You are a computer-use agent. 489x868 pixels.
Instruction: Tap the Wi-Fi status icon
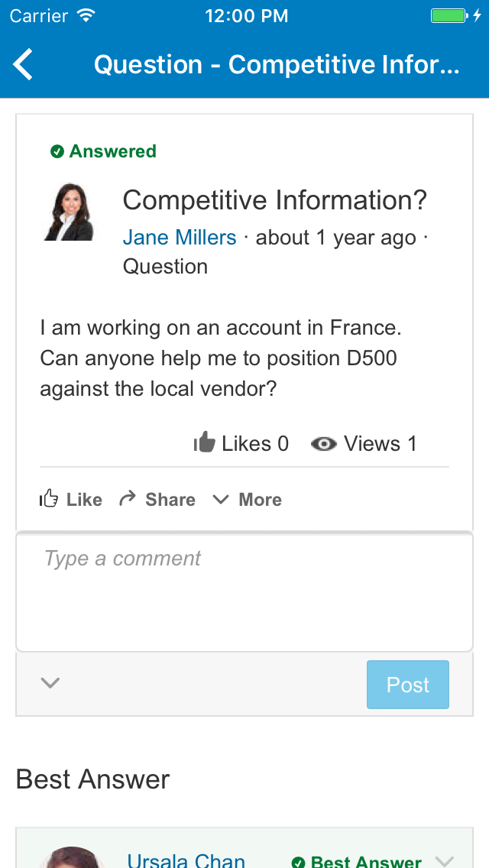pos(86,15)
